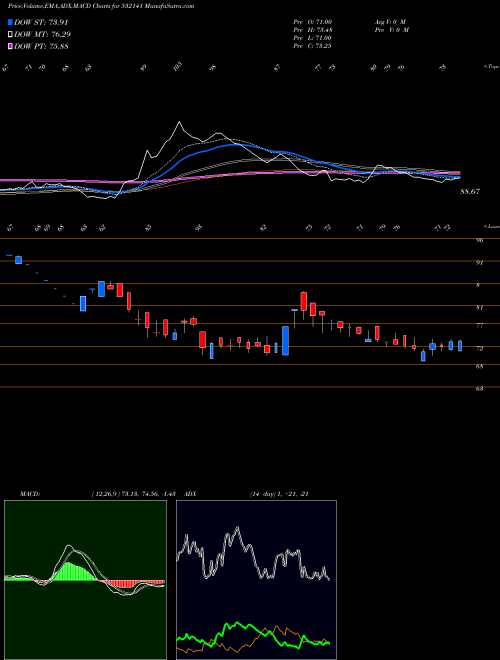Click the Pre V: 0 M value
500x660 pixels.
(x=391, y=30)
